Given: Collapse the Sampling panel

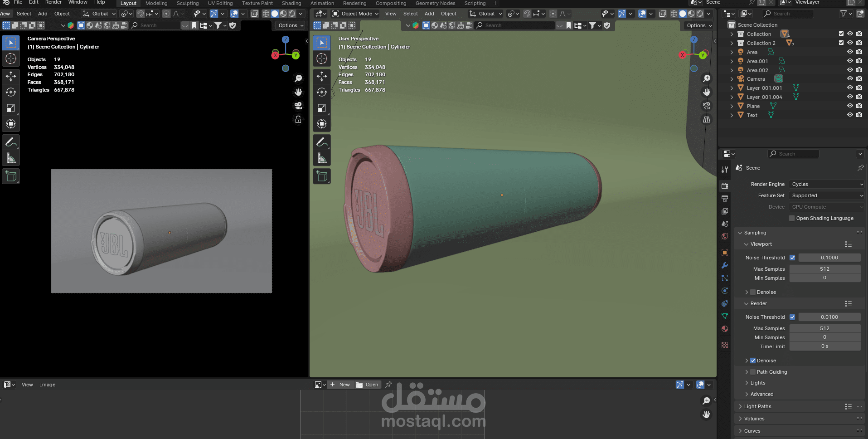Looking at the screenshot, I should [755, 233].
